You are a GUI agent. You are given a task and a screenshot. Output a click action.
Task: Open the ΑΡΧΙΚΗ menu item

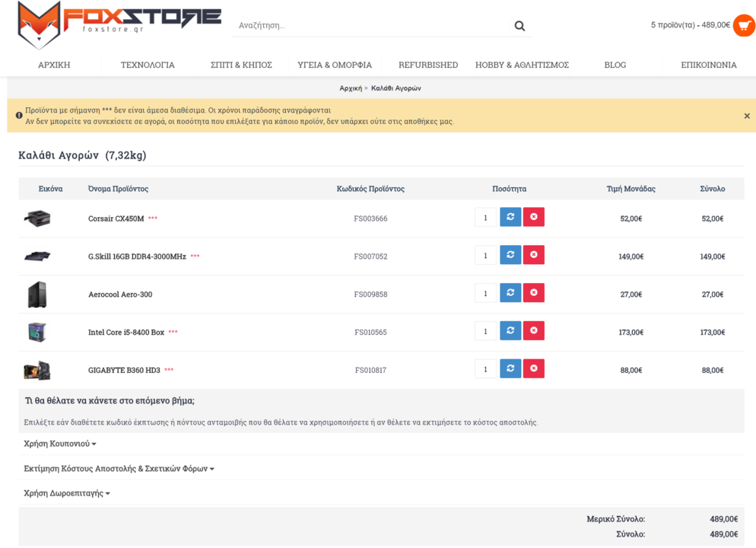pos(54,65)
